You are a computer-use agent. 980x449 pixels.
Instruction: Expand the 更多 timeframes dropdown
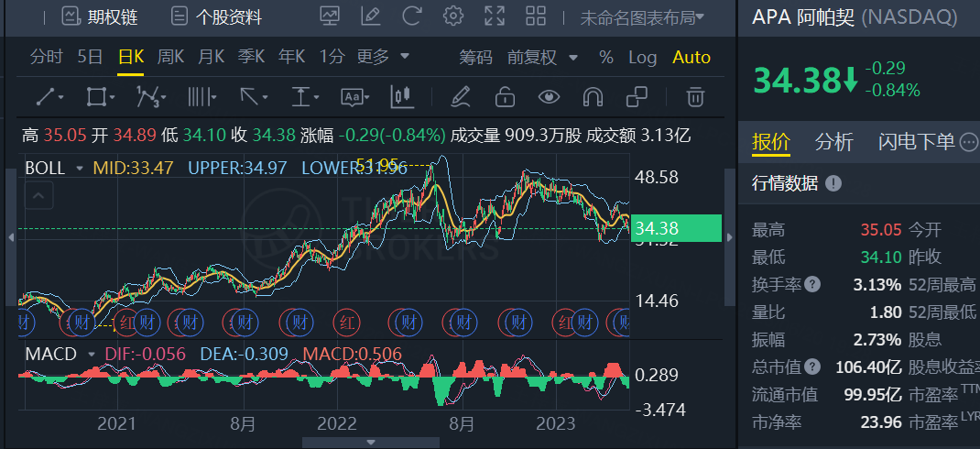383,57
